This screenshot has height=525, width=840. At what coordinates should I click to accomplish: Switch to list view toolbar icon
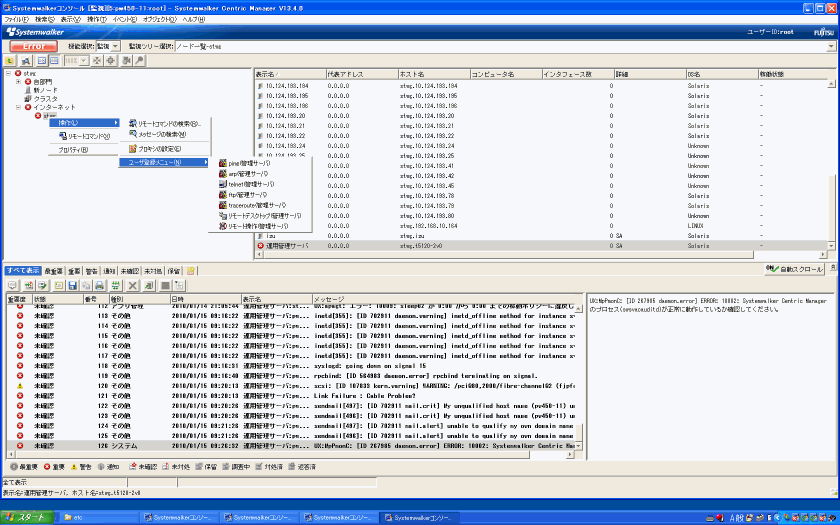click(x=54, y=61)
